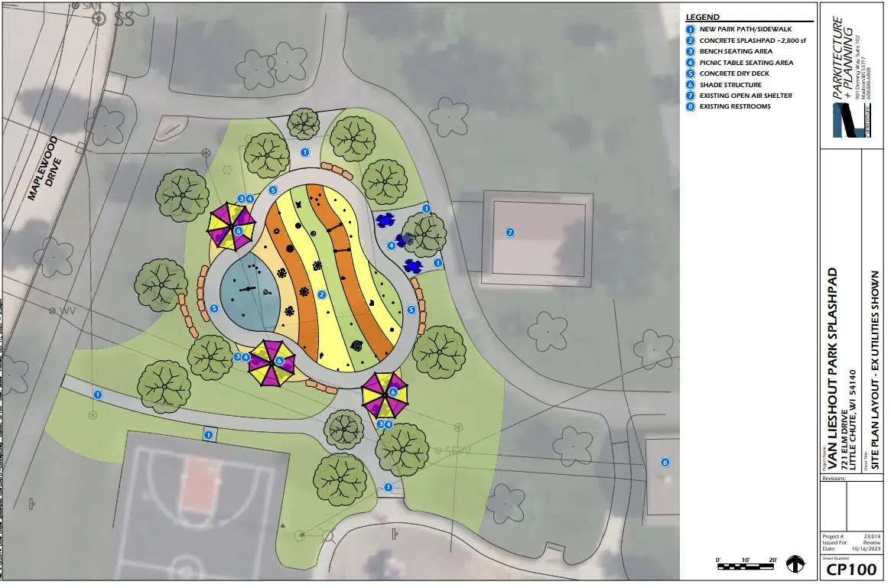The height and width of the screenshot is (588, 891).
Task: Click marker 8 on the existing restrooms
Action: (665, 462)
